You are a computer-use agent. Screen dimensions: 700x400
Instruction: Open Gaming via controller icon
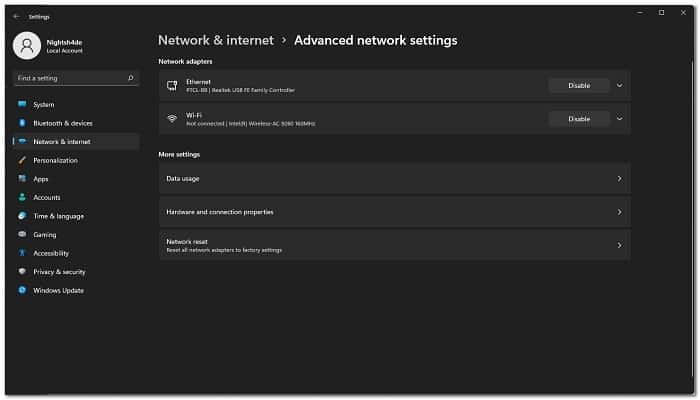click(22, 234)
